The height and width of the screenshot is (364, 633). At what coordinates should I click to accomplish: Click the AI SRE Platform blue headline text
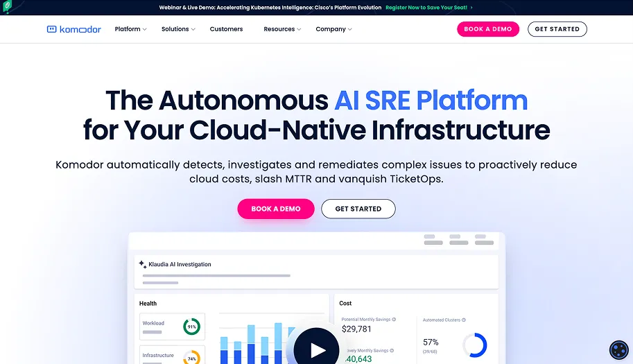[x=431, y=100]
